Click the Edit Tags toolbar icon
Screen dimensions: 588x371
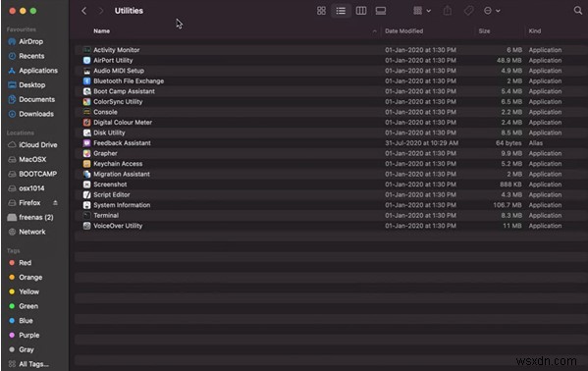(x=468, y=11)
